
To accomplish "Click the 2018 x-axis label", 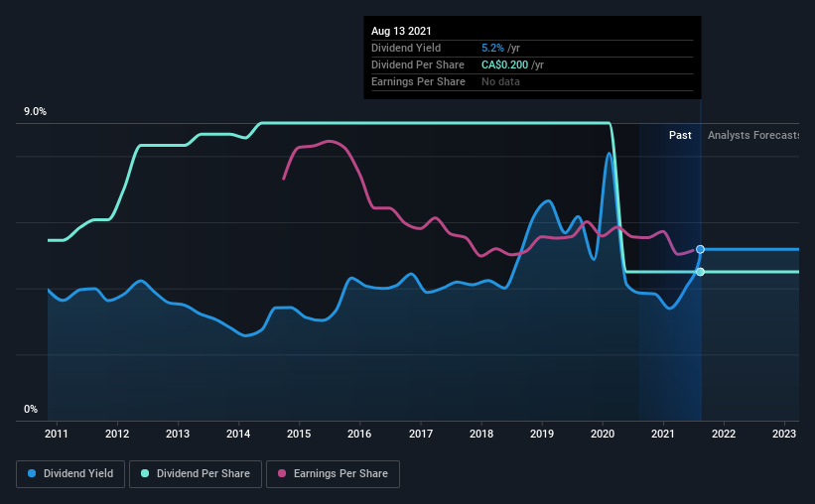I will (x=481, y=434).
